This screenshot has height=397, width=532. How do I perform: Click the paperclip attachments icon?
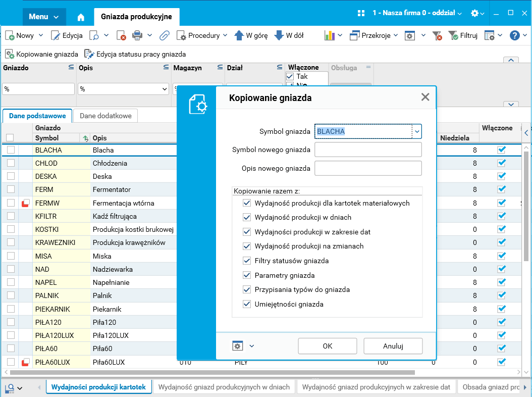pos(164,35)
